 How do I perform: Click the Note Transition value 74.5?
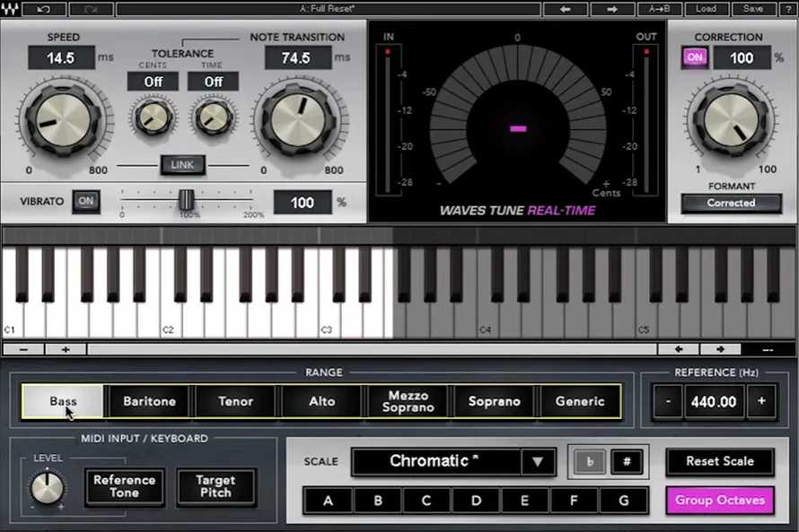pos(297,57)
